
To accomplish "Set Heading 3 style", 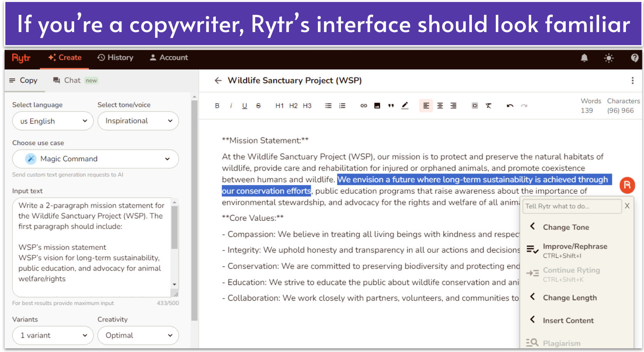I will [307, 106].
